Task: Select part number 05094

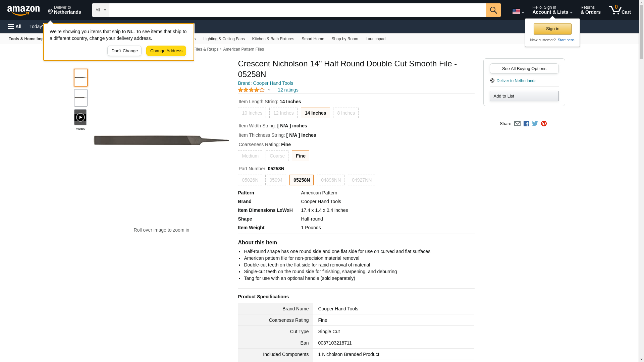Action: click(276, 180)
